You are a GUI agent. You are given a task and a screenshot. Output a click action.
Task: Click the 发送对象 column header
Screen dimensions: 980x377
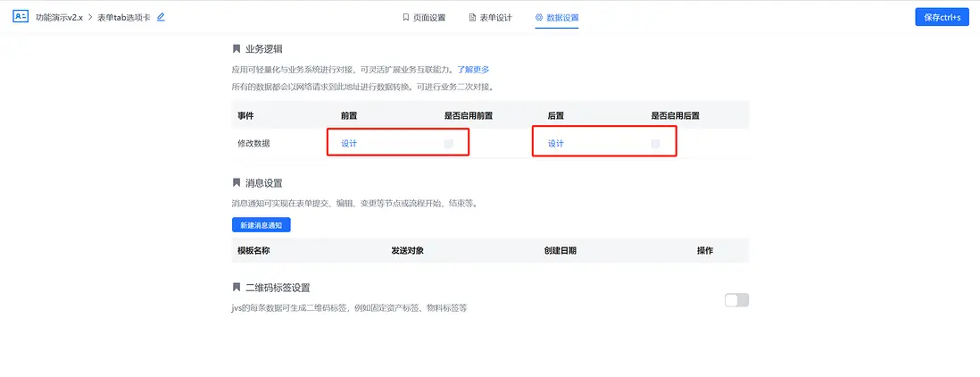pos(408,250)
